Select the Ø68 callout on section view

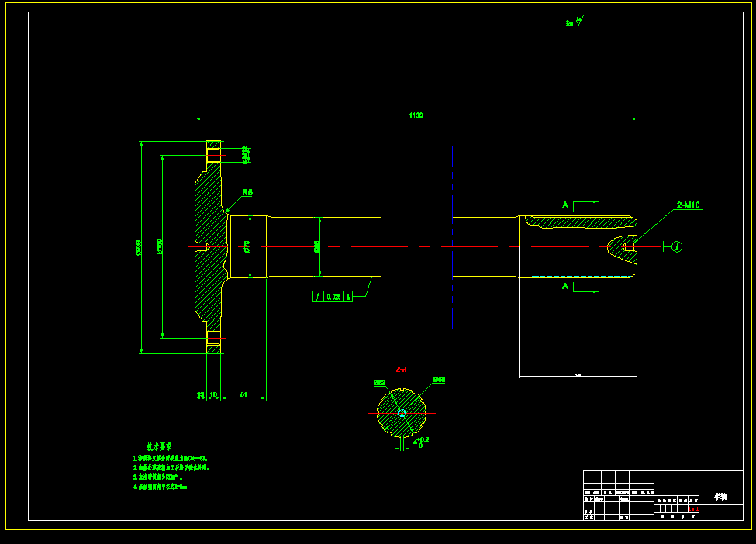tap(439, 380)
